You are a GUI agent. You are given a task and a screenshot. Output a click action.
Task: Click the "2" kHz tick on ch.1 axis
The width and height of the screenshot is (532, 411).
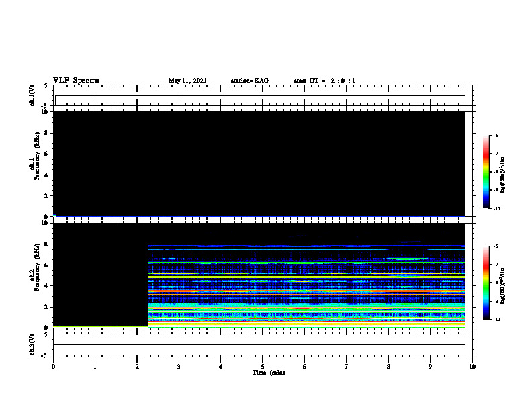pos(46,195)
